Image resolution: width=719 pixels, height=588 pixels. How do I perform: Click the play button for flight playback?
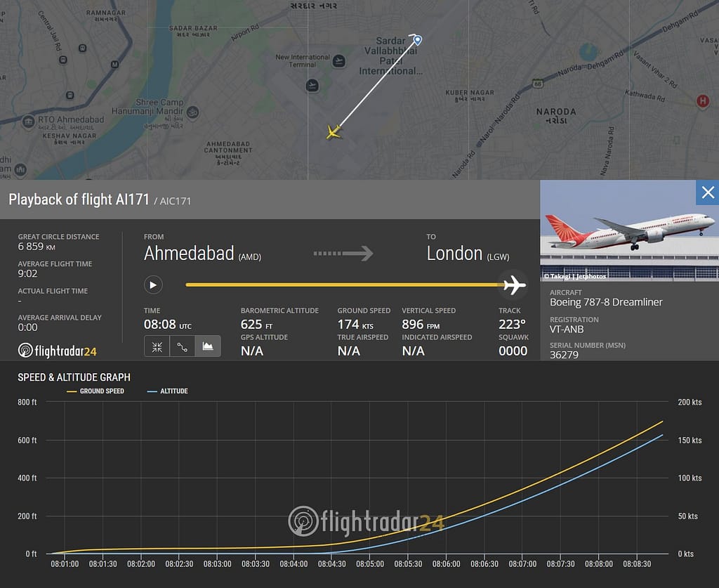153,285
